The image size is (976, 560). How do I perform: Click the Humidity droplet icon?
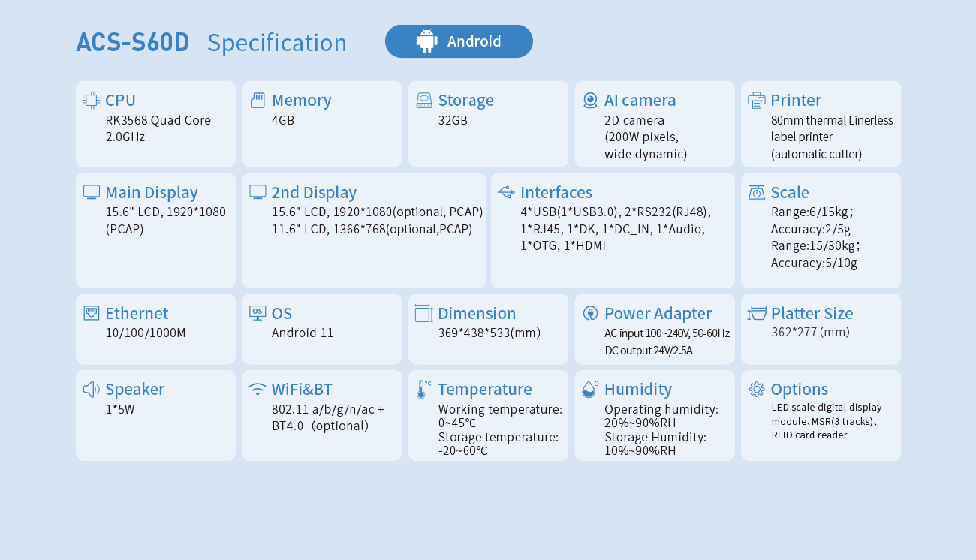[x=590, y=389]
